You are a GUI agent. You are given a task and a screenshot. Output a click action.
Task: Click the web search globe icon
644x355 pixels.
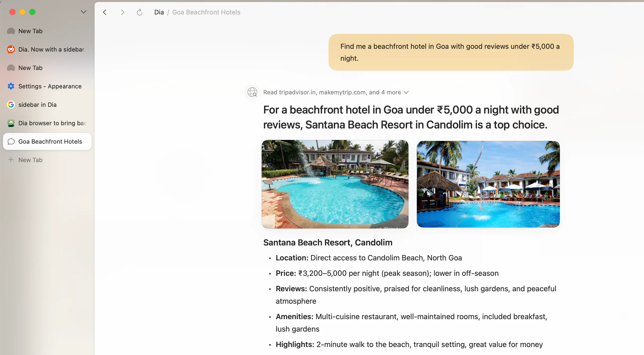252,92
